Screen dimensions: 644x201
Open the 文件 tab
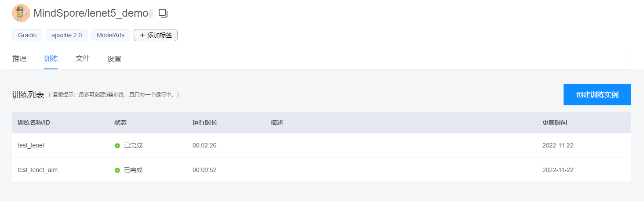[83, 59]
